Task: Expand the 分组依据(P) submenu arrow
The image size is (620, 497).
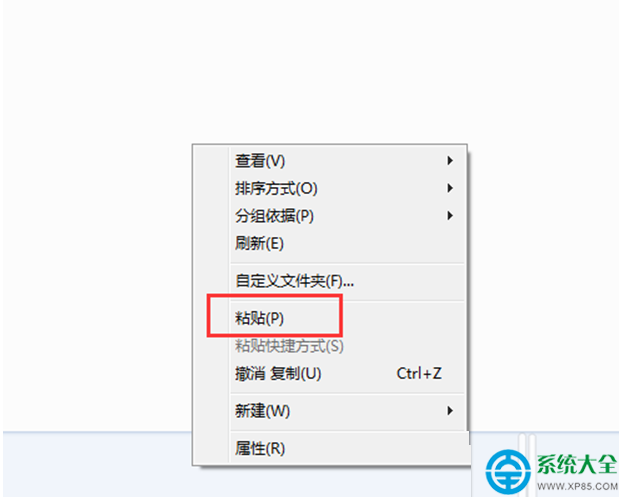Action: tap(450, 216)
